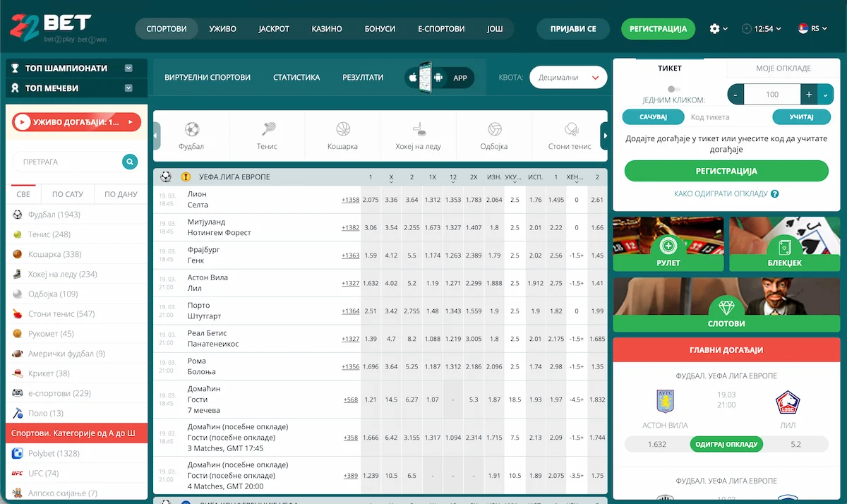Select the Стони тенис icon in carousel
The height and width of the screenshot is (504, 847).
tap(570, 130)
